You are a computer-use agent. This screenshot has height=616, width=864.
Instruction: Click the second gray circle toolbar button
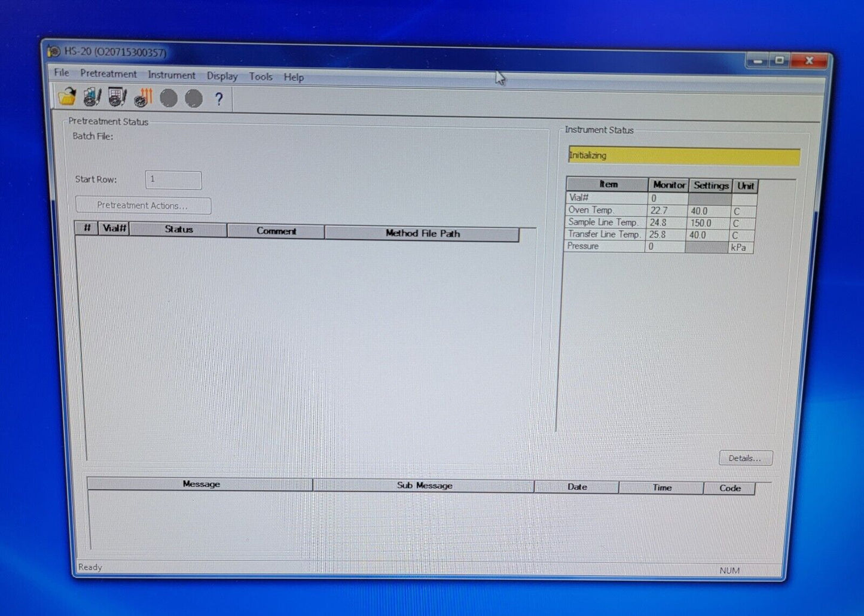point(194,99)
